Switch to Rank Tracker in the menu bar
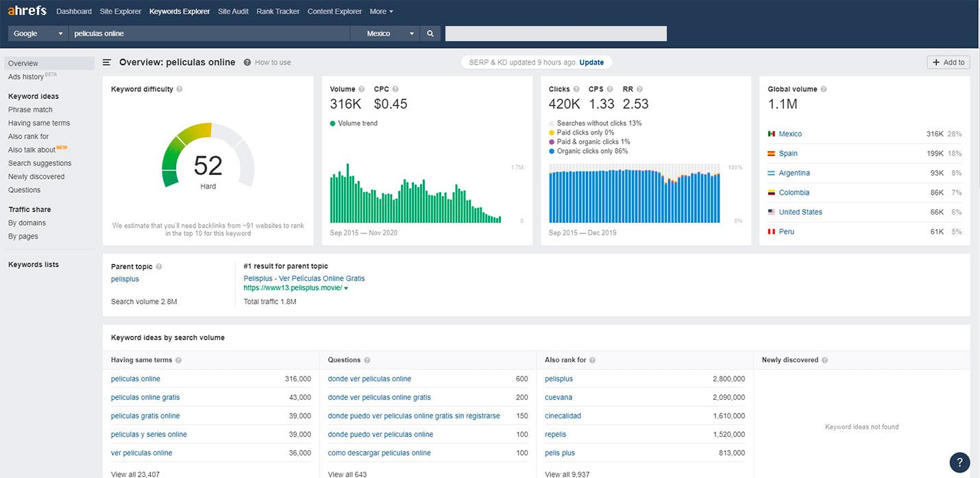Image resolution: width=980 pixels, height=478 pixels. point(278,11)
